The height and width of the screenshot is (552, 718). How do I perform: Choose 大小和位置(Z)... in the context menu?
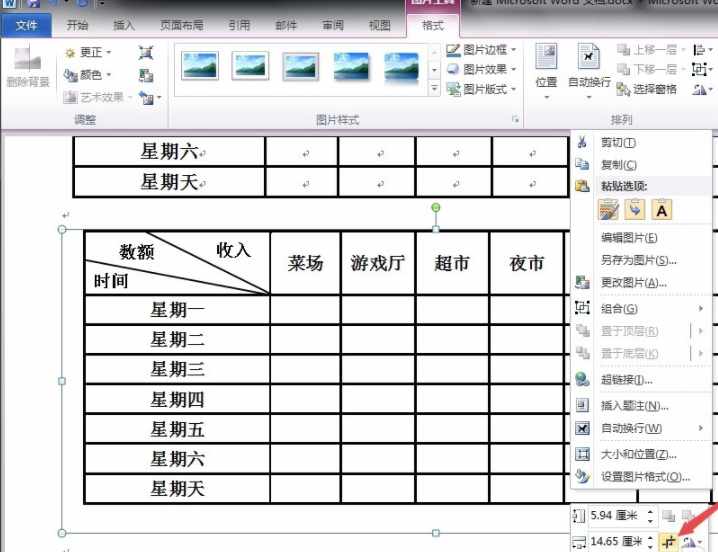(x=641, y=454)
